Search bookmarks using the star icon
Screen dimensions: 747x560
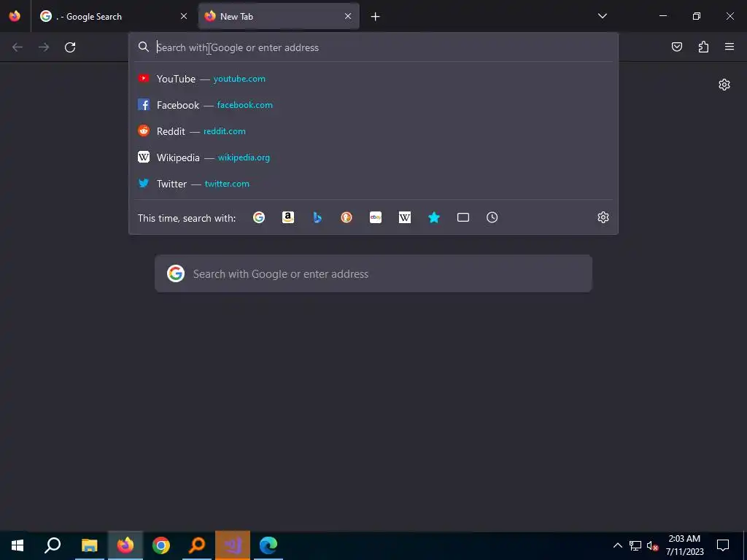click(x=434, y=217)
